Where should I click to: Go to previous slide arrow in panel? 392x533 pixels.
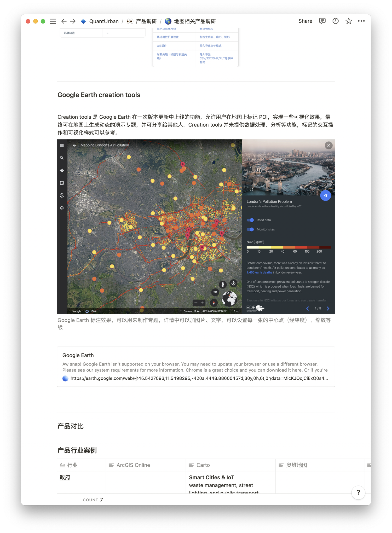pyautogui.click(x=308, y=309)
